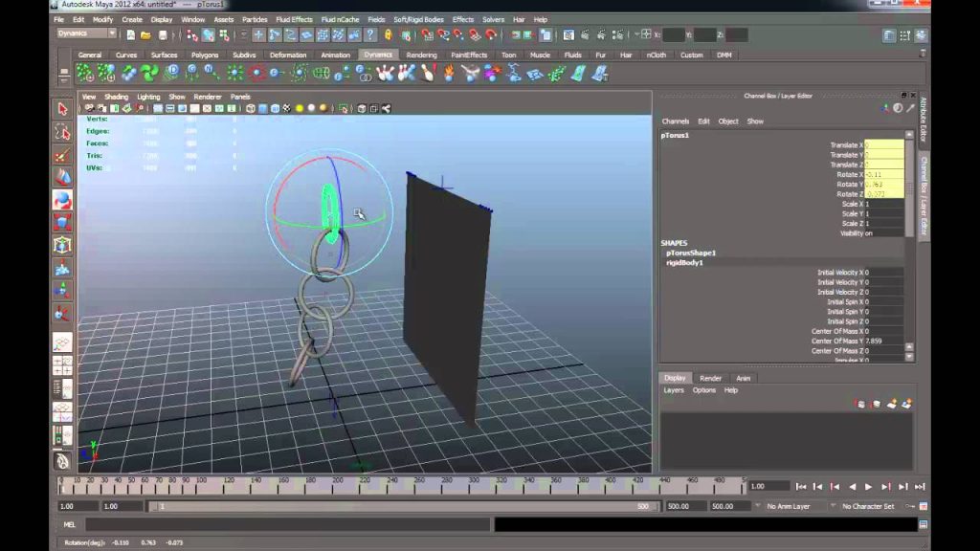Image resolution: width=980 pixels, height=551 pixels.
Task: Open Layers menu in layer editor
Action: pyautogui.click(x=673, y=390)
